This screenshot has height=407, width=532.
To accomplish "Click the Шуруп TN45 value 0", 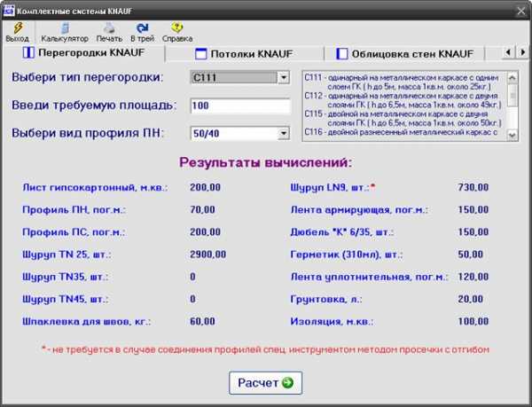I will pyautogui.click(x=192, y=299).
